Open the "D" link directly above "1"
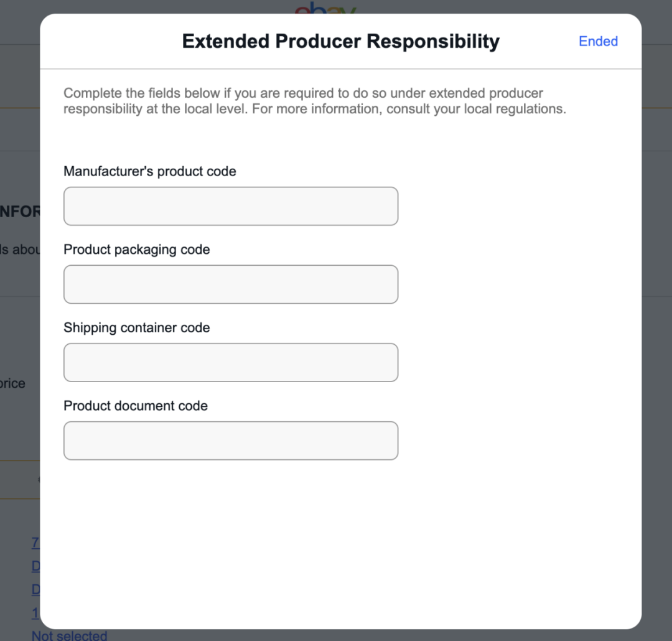Image resolution: width=672 pixels, height=641 pixels. pyautogui.click(x=35, y=589)
